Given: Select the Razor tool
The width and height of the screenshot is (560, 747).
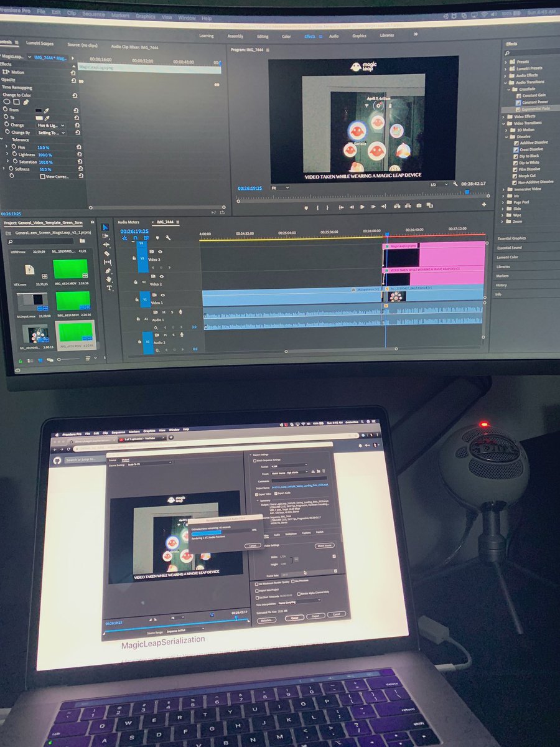Looking at the screenshot, I should [107, 253].
